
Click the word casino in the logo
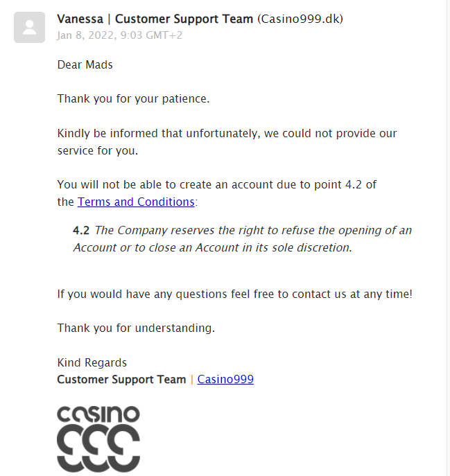coord(98,414)
